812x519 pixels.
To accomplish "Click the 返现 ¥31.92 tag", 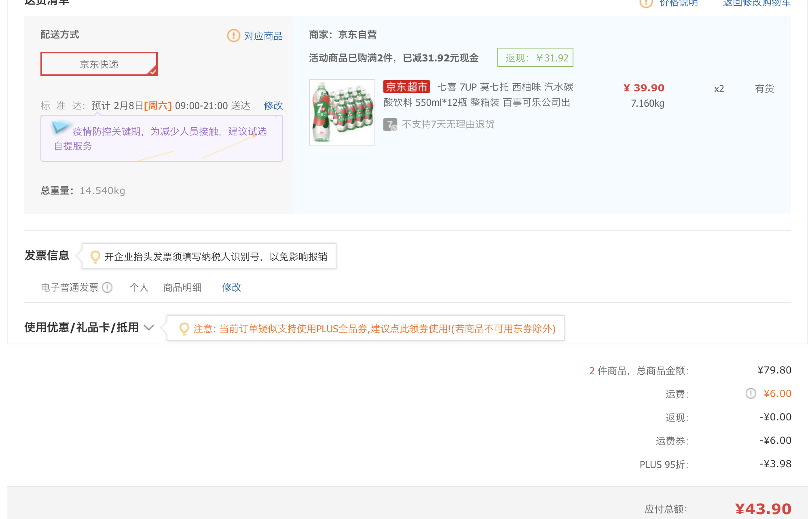I will (x=535, y=58).
